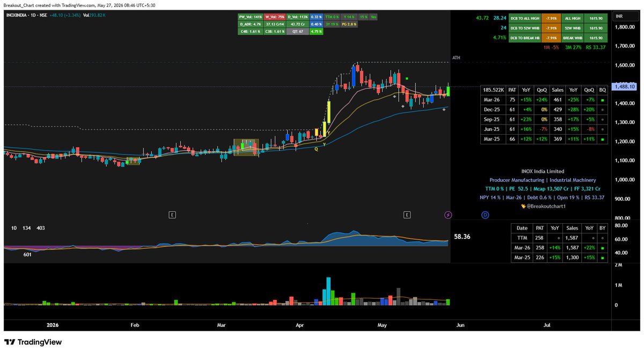The image size is (644, 353).
Task: Click the tall cyan volume bar in April
Action: pyautogui.click(x=328, y=292)
